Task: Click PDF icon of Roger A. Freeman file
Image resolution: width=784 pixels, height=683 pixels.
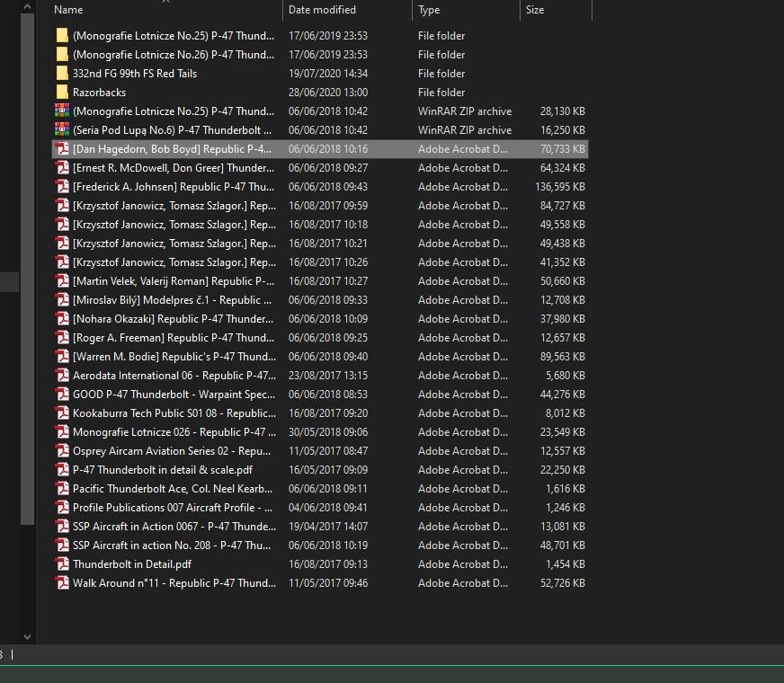Action: point(62,338)
